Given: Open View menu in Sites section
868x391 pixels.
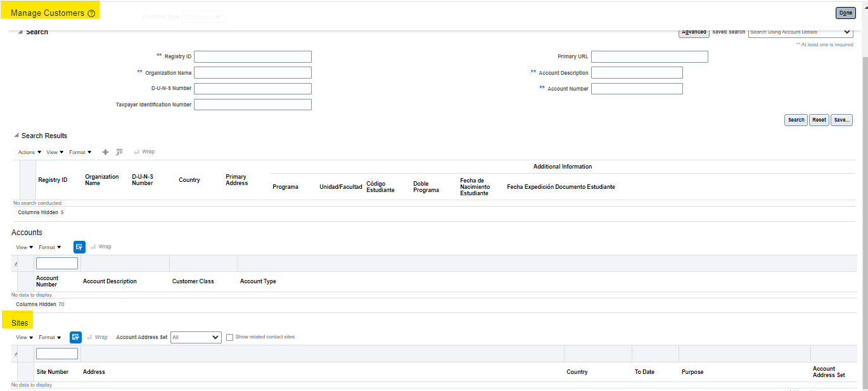Looking at the screenshot, I should [25, 337].
